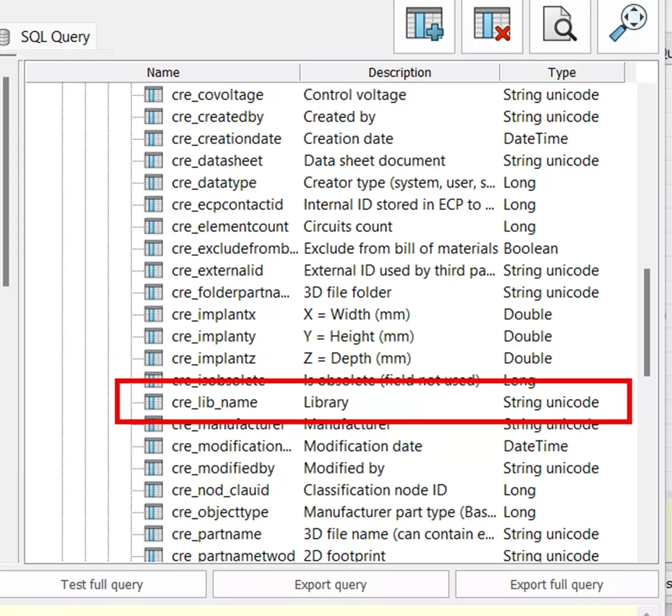
Task: Select the cre_covoltage field row
Action: pyautogui.click(x=218, y=95)
